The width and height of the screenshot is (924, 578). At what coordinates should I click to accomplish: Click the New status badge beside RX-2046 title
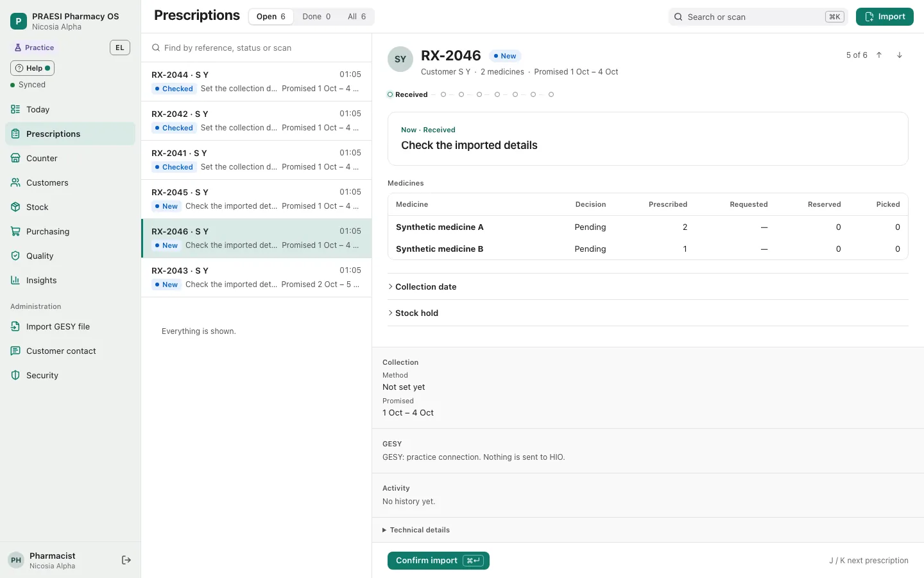pos(505,56)
